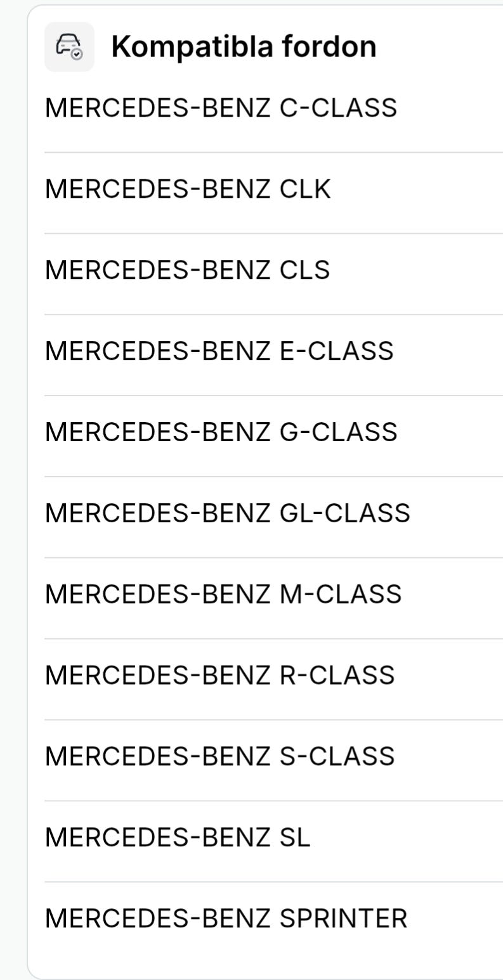This screenshot has height=980, width=503.
Task: Click the checkmark badge on the car icon
Action: pyautogui.click(x=77, y=55)
